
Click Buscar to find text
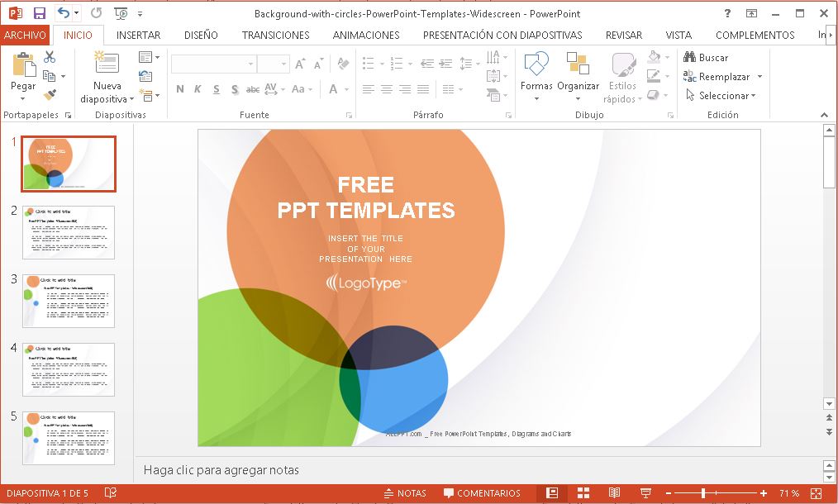click(706, 57)
